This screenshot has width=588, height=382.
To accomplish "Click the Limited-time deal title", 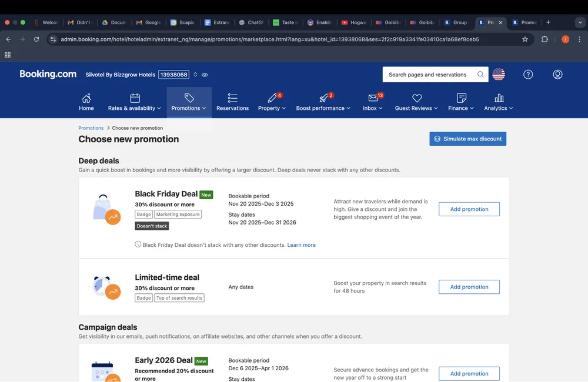I will click(x=167, y=277).
